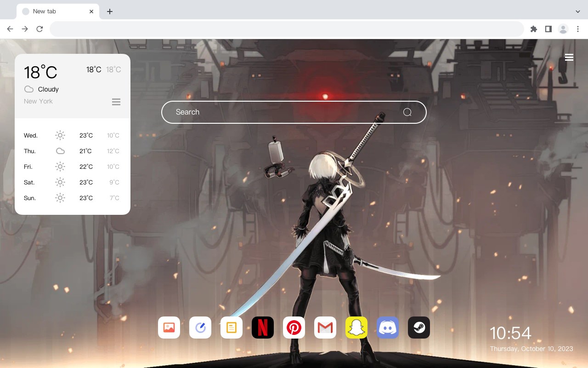Select the Sat. forecast row label
Viewport: 588px width, 368px height.
coord(29,183)
